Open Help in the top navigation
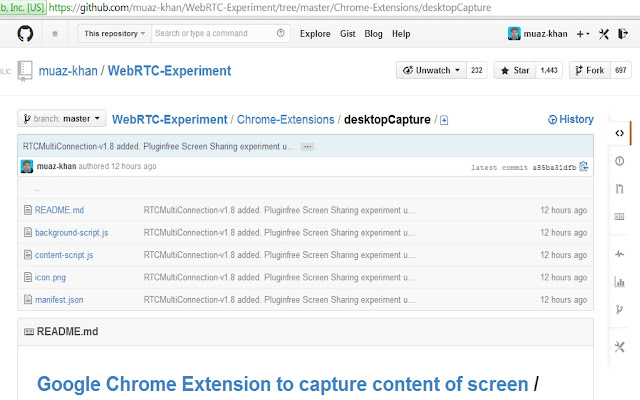Screen dimensions: 640x400 pyautogui.click(x=401, y=34)
